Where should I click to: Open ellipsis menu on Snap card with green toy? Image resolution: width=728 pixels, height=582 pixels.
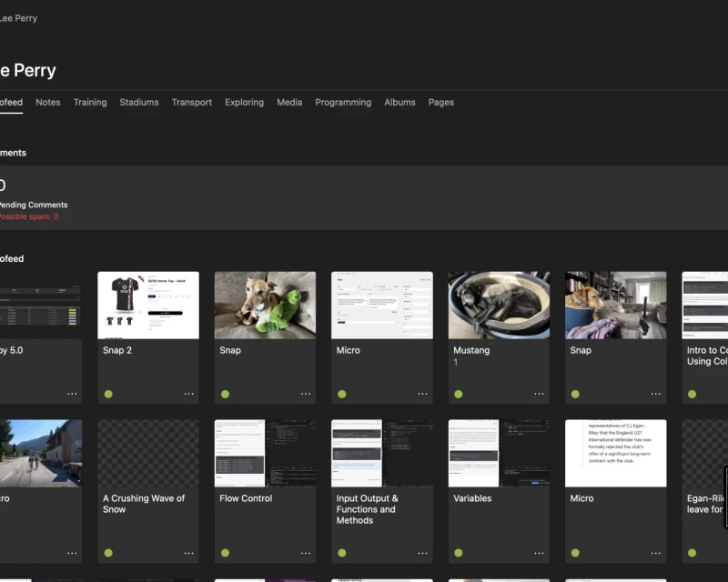click(x=306, y=394)
